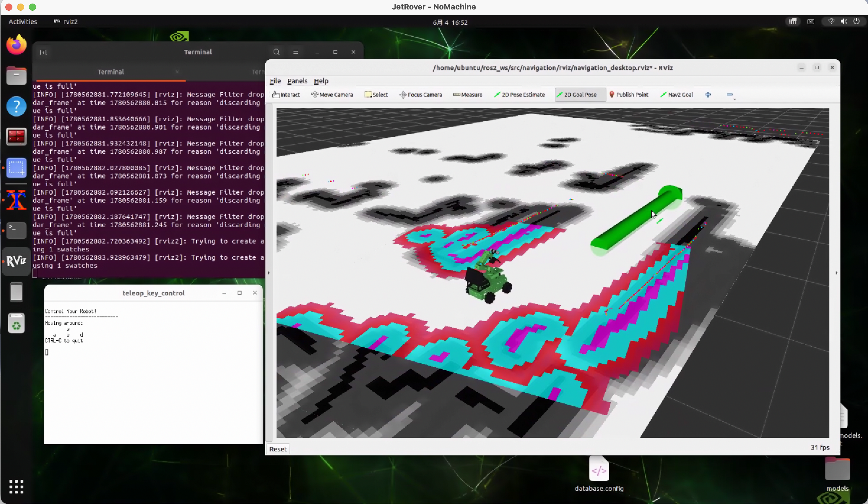
Task: Activate the Move Camera tool
Action: tap(332, 95)
